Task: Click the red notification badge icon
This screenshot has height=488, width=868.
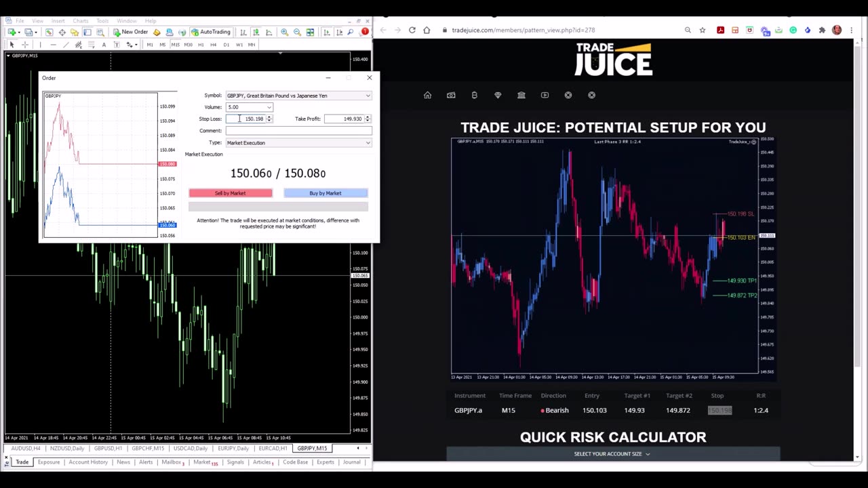Action: 365,32
